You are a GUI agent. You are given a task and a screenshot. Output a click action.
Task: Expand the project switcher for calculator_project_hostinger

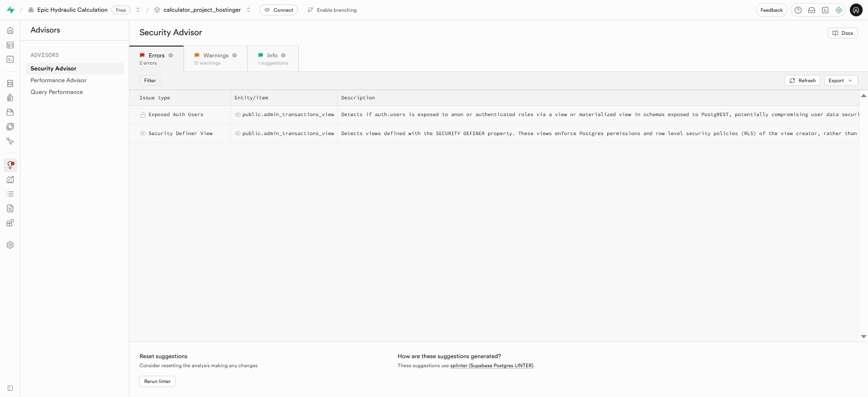pyautogui.click(x=249, y=10)
